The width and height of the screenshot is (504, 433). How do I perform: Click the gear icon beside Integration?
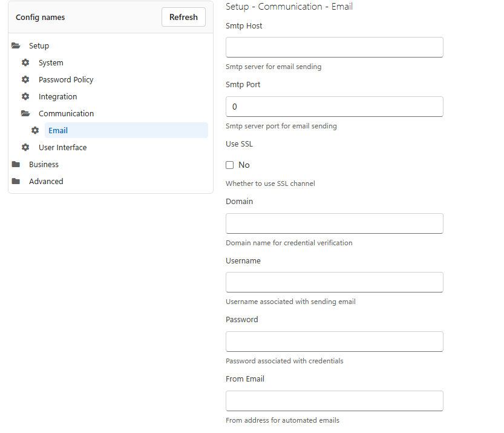click(25, 96)
